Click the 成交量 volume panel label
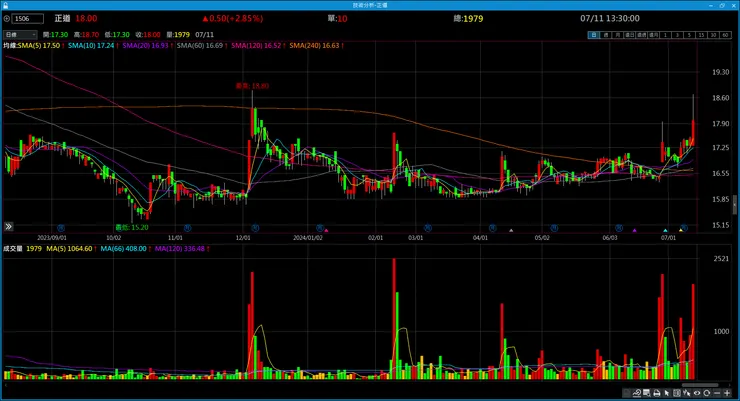This screenshot has height=401, width=740. (13, 249)
